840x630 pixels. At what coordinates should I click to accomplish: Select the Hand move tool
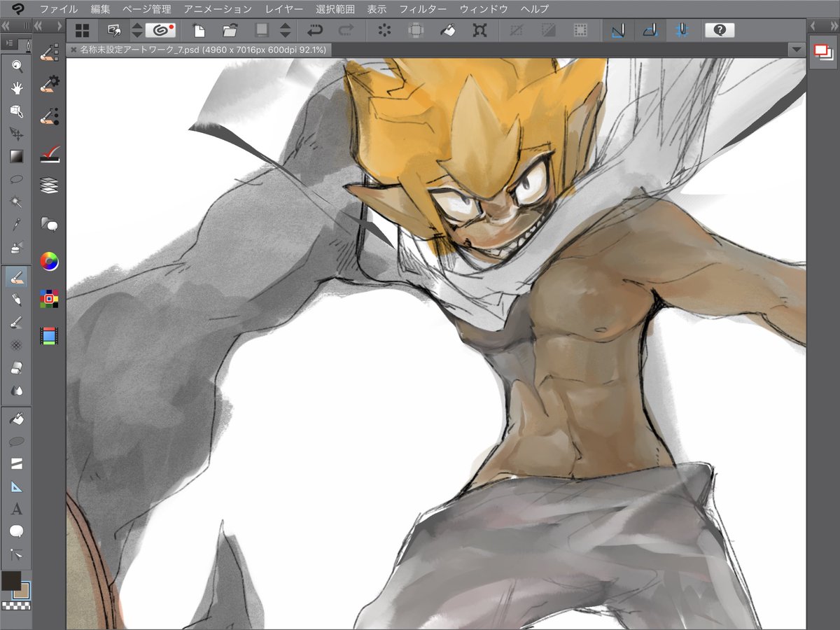tap(16, 88)
